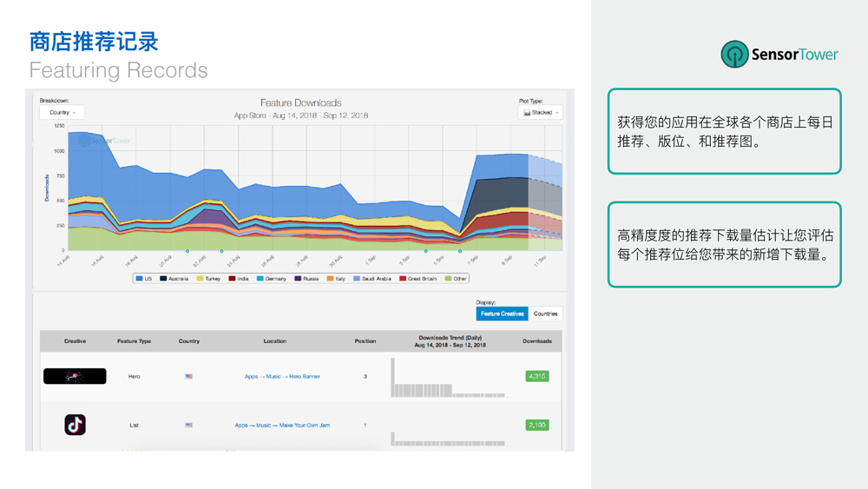Click the US flag icon in the Hero row
The height and width of the screenshot is (489, 868).
click(x=188, y=376)
